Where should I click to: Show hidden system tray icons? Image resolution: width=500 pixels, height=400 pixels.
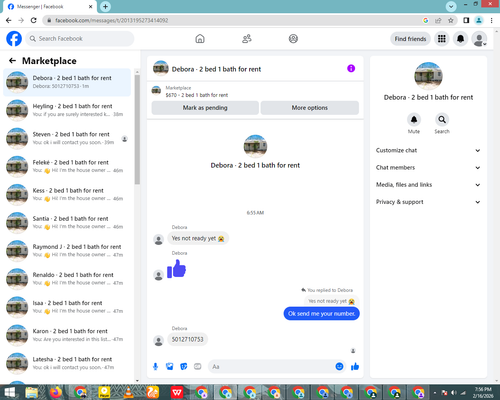coord(435,393)
